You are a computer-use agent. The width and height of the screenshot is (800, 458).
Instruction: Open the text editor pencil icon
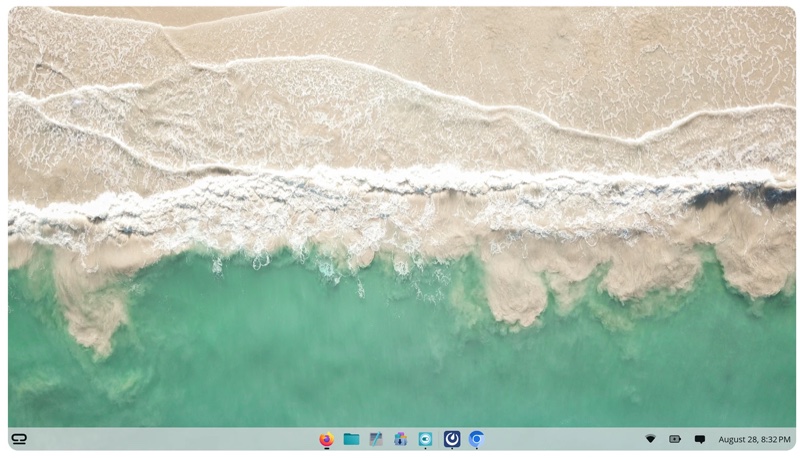point(376,439)
